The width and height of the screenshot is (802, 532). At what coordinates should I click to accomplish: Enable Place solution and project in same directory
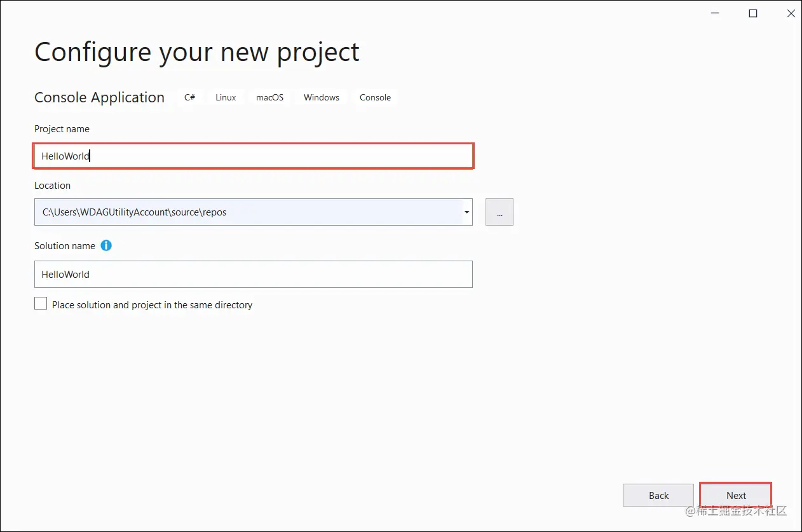click(x=41, y=303)
